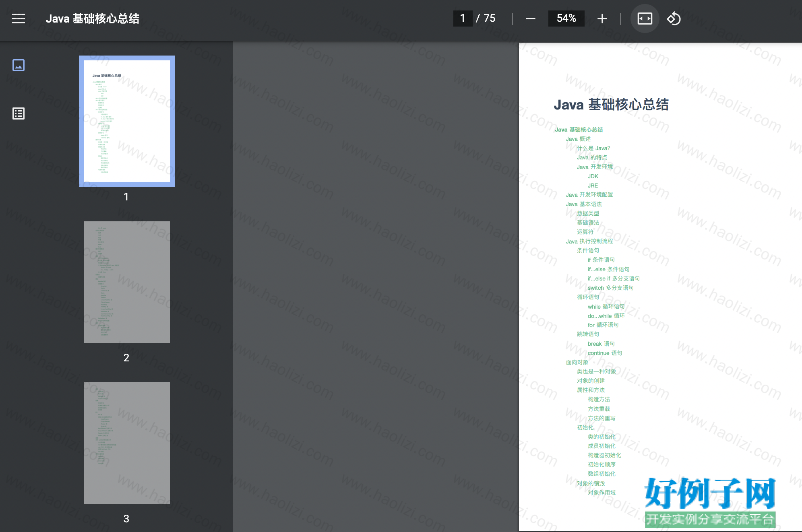Image resolution: width=802 pixels, height=532 pixels.
Task: Click the page number input field
Action: coord(463,19)
